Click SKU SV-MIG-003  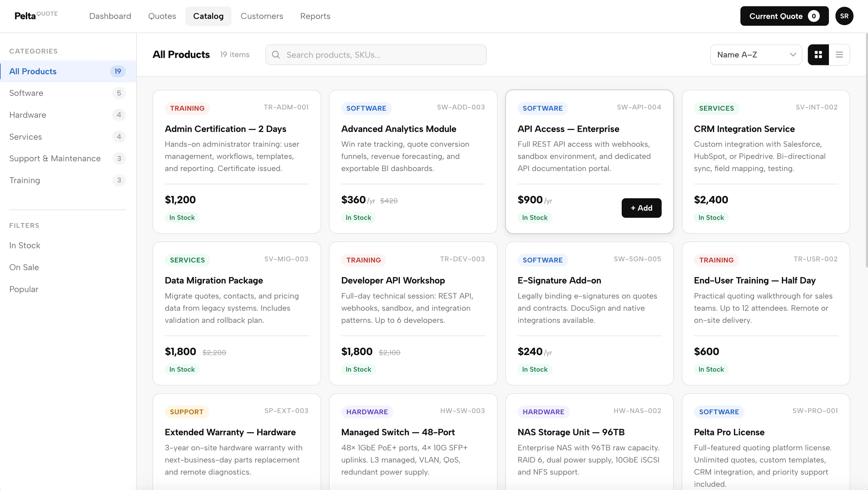pos(286,259)
